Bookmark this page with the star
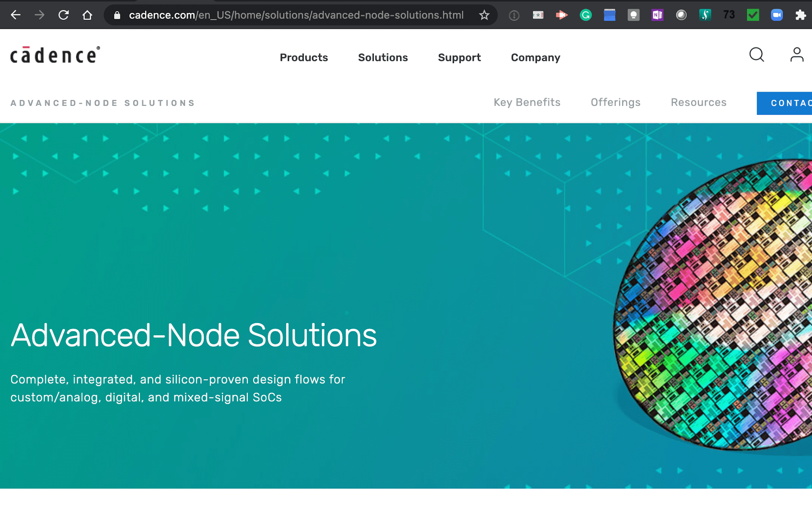 tap(484, 15)
